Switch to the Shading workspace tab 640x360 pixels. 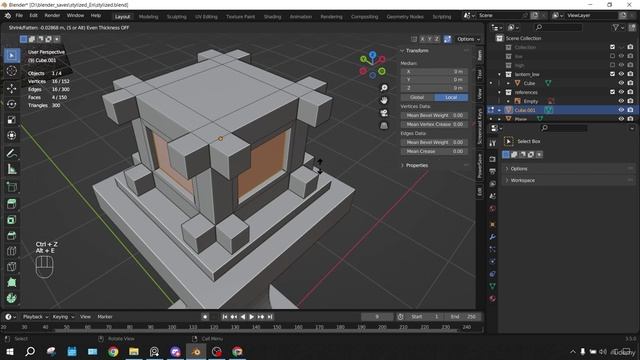tap(272, 17)
